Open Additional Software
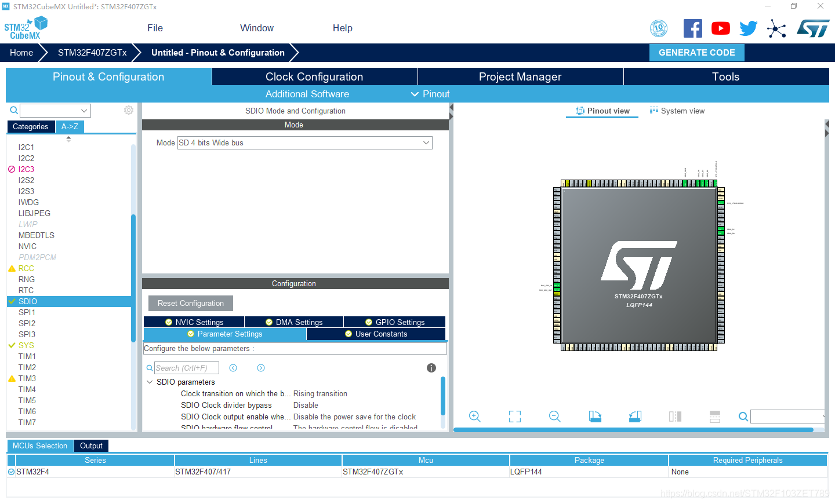The width and height of the screenshot is (835, 504). tap(307, 94)
